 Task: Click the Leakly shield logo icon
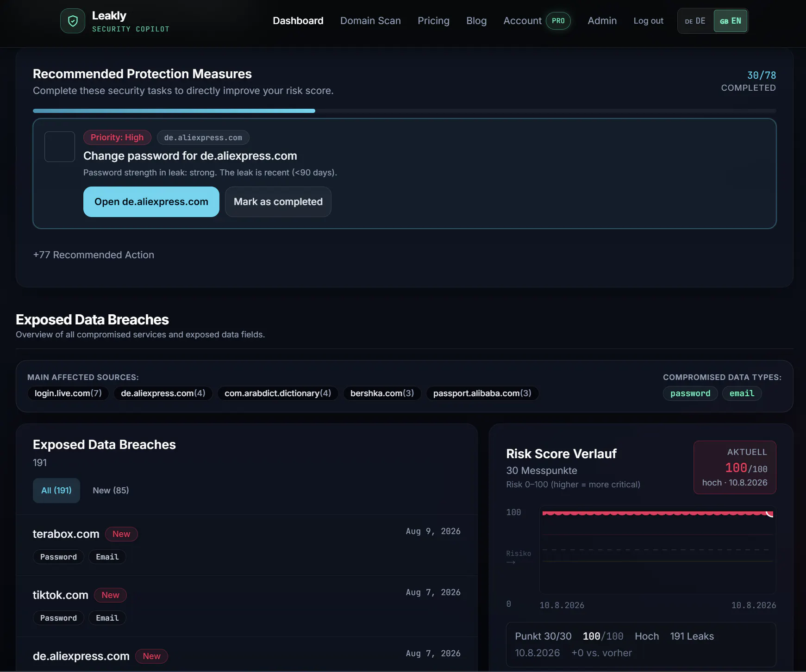click(x=73, y=21)
